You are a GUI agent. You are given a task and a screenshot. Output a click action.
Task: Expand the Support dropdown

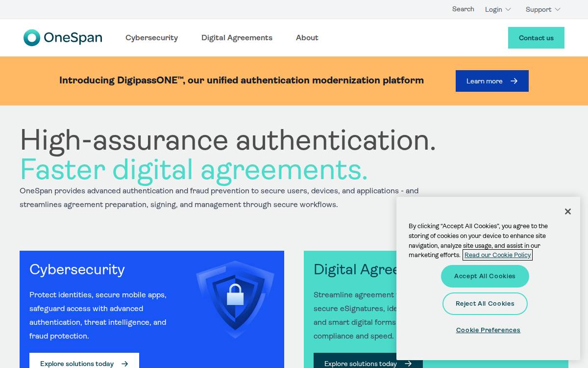point(543,9)
